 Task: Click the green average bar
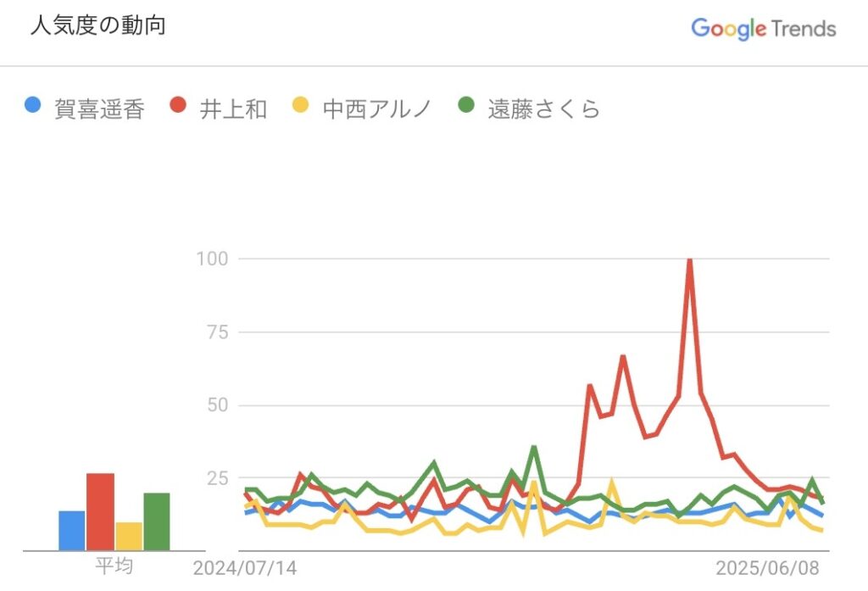[157, 521]
